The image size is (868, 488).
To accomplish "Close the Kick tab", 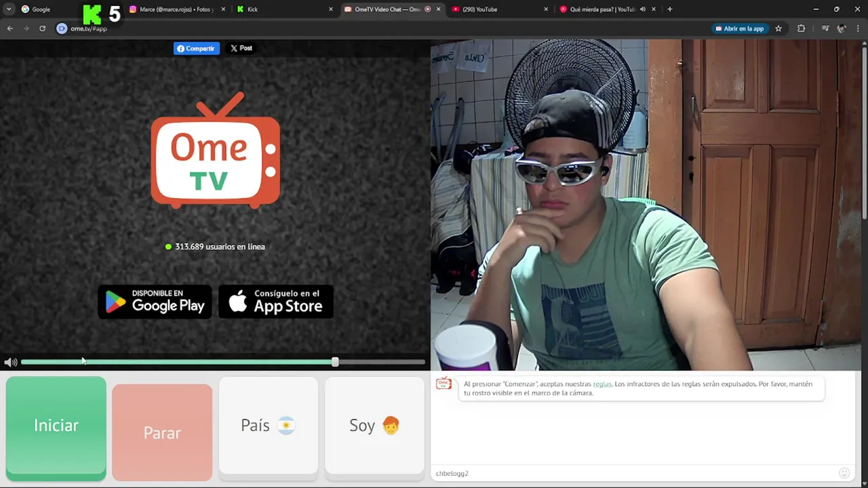I will click(x=331, y=9).
